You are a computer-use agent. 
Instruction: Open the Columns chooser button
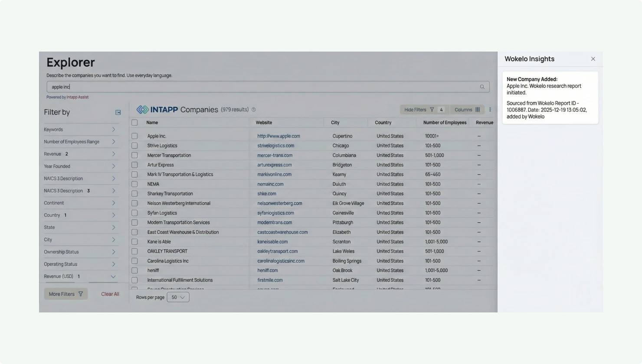click(467, 110)
